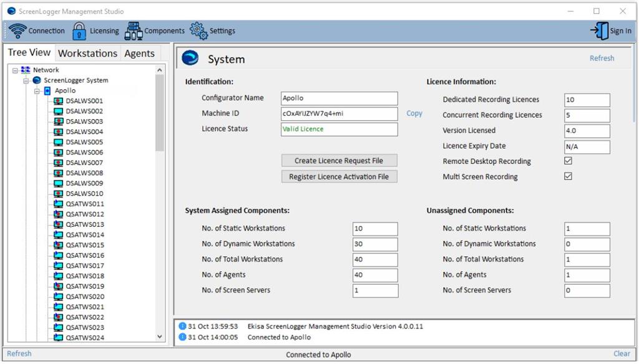Open the Components toolbar icon
Image resolution: width=639 pixels, height=364 pixels.
point(134,31)
